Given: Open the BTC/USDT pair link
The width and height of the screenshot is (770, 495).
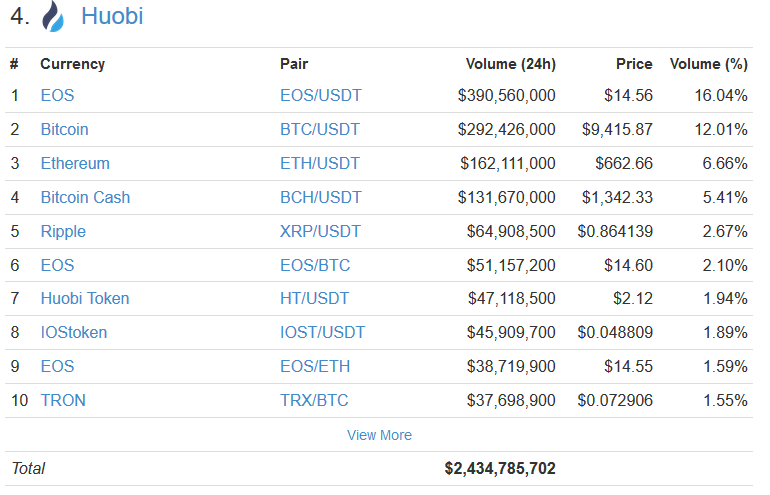Looking at the screenshot, I should [320, 129].
